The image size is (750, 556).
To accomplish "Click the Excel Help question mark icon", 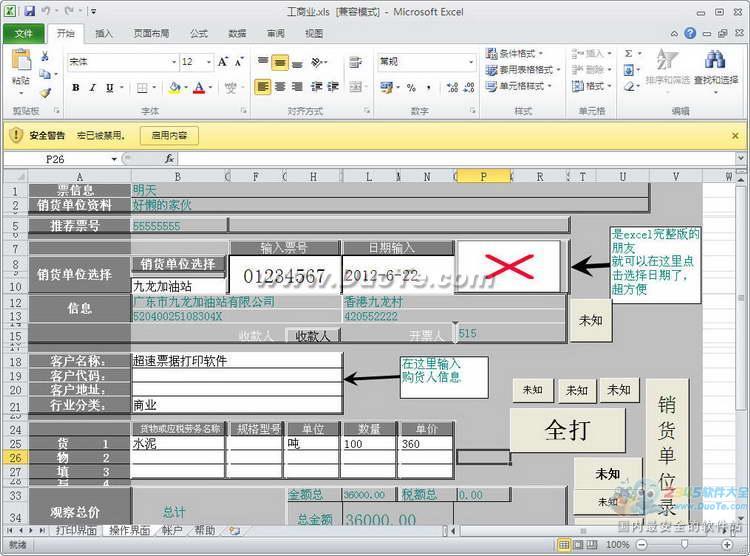I will coord(690,33).
